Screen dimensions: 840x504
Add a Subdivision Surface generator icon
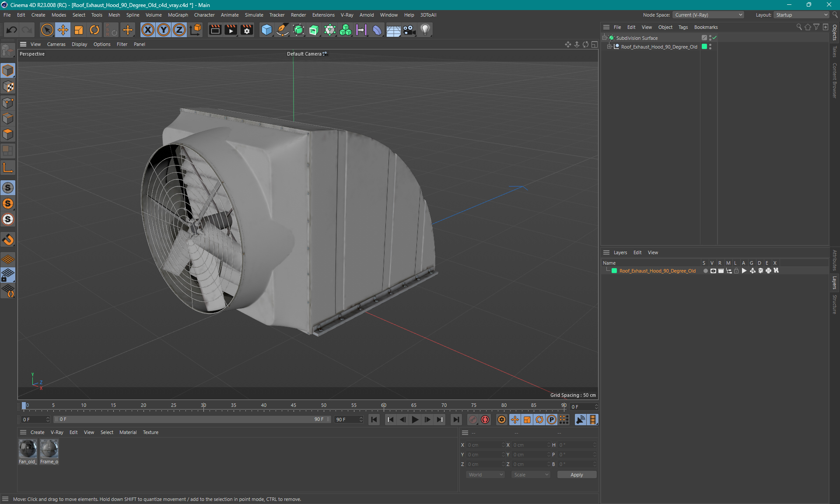[x=298, y=30]
